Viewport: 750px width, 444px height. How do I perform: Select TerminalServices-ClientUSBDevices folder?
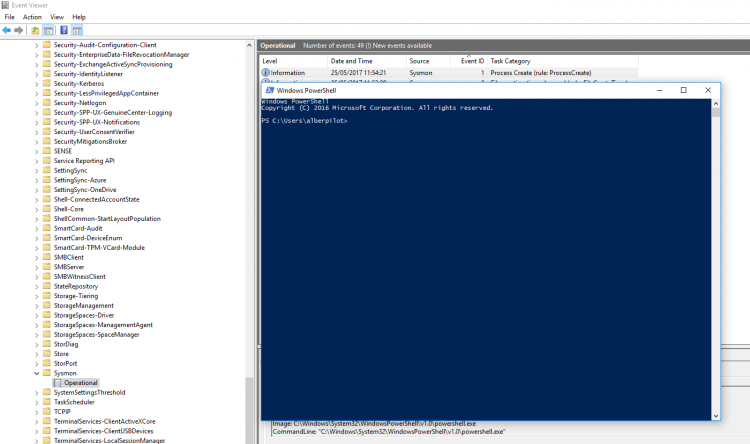pyautogui.click(x=103, y=431)
